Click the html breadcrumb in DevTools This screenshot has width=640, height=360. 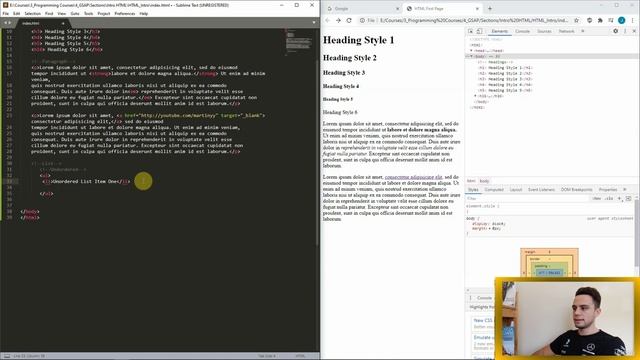pyautogui.click(x=471, y=181)
